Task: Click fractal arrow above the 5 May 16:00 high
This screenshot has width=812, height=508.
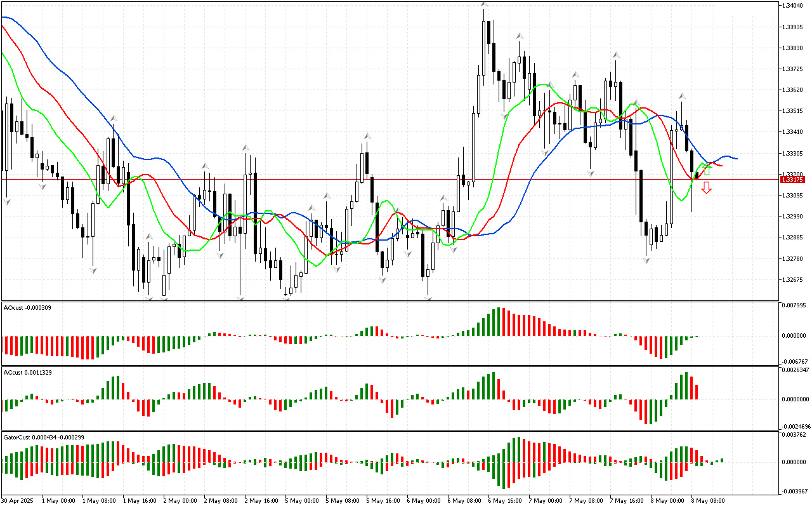Action: 367,136
